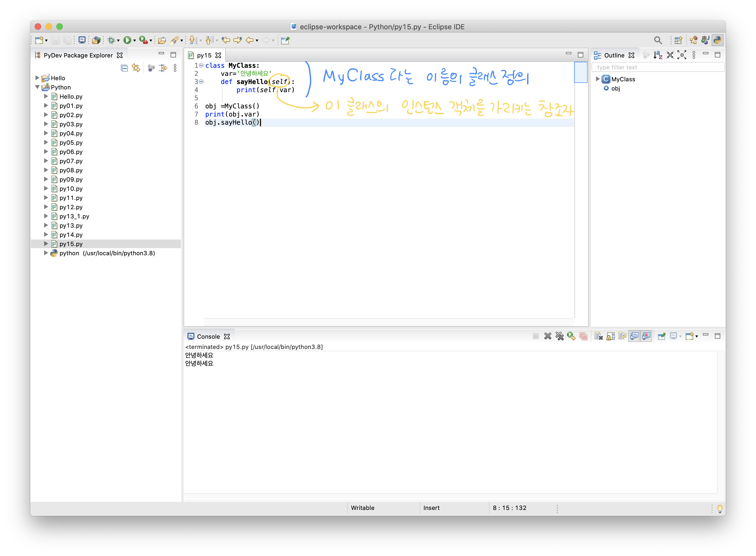Screen dimensions: 756x556
Task: Remove All Terminated Launches double-X icon
Action: coord(560,336)
